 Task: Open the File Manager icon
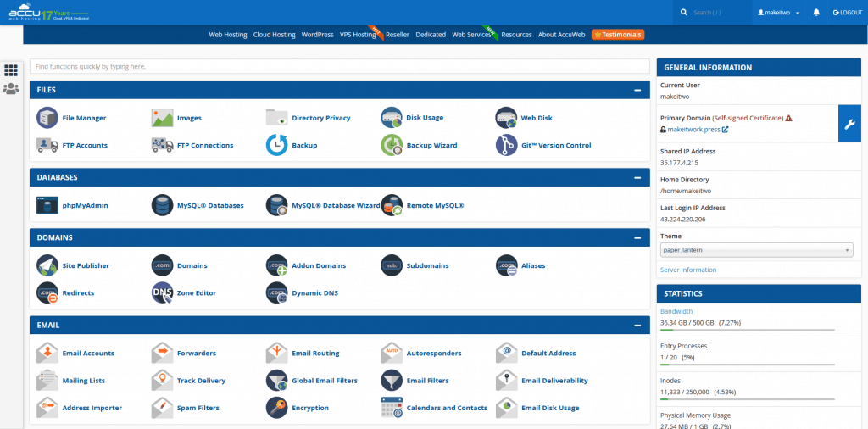47,118
